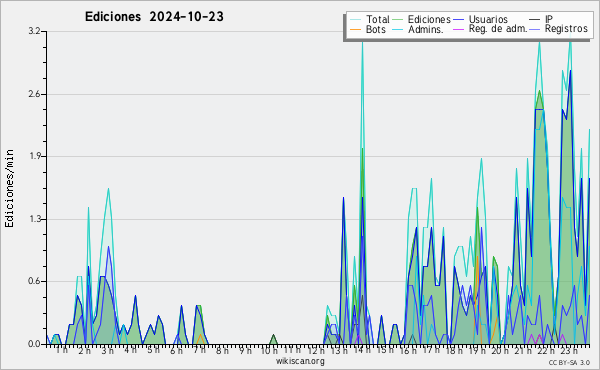Viewport: 600px width, 370px height.
Task: Click the '7 h' X-axis label
Action: [200, 350]
